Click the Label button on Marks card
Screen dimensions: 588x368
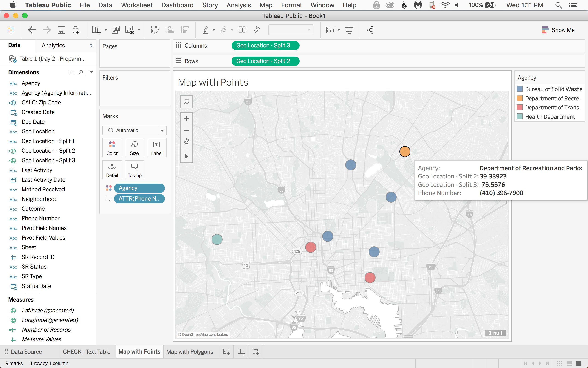tap(157, 148)
